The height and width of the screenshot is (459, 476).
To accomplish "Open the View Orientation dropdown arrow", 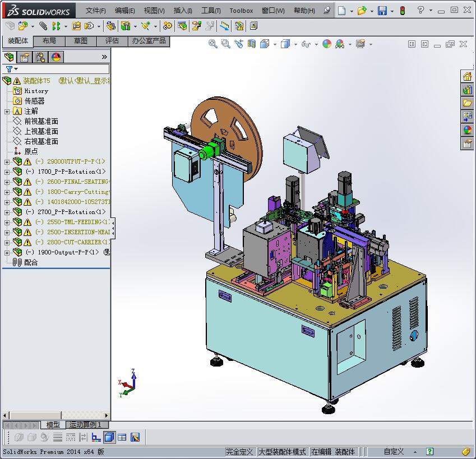I will coord(275,44).
